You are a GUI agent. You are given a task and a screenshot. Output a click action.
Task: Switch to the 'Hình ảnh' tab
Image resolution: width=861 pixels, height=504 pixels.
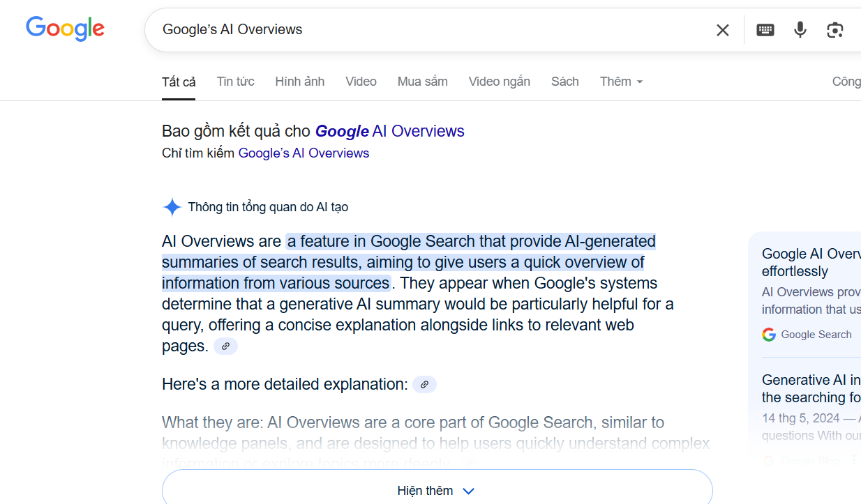tap(299, 82)
